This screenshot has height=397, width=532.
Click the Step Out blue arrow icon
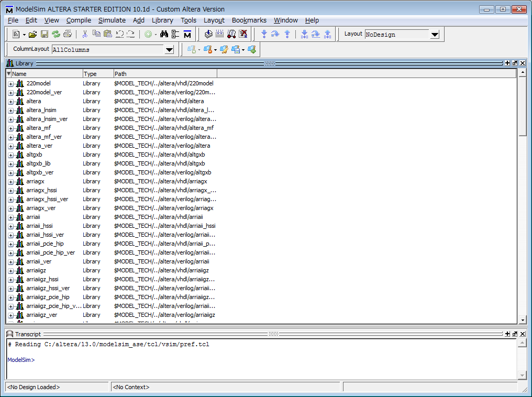coord(287,34)
